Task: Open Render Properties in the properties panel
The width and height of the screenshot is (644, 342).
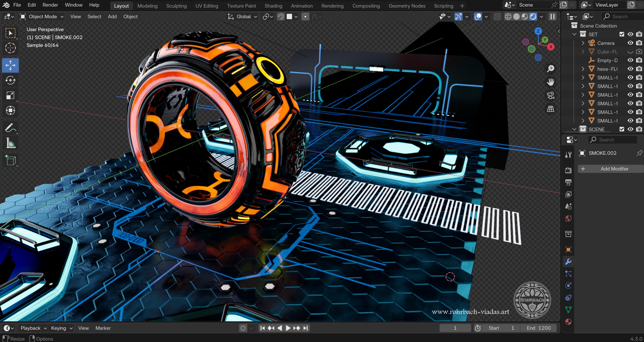Action: pyautogui.click(x=568, y=170)
